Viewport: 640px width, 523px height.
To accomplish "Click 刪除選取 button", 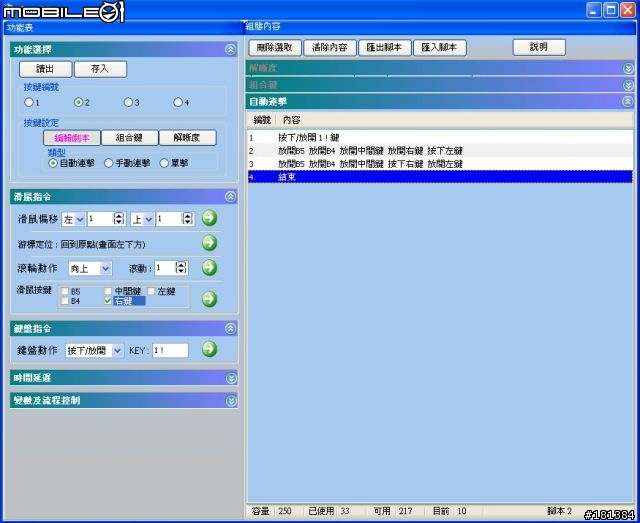I will point(275,48).
